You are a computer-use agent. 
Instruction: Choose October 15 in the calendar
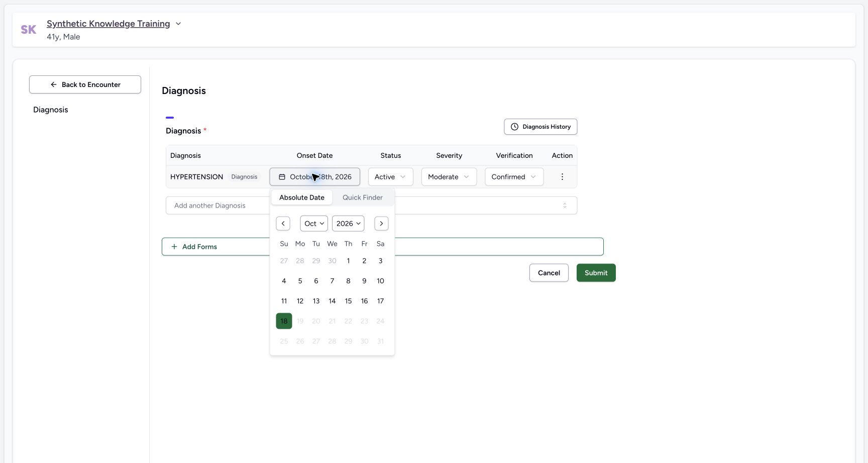point(348,301)
